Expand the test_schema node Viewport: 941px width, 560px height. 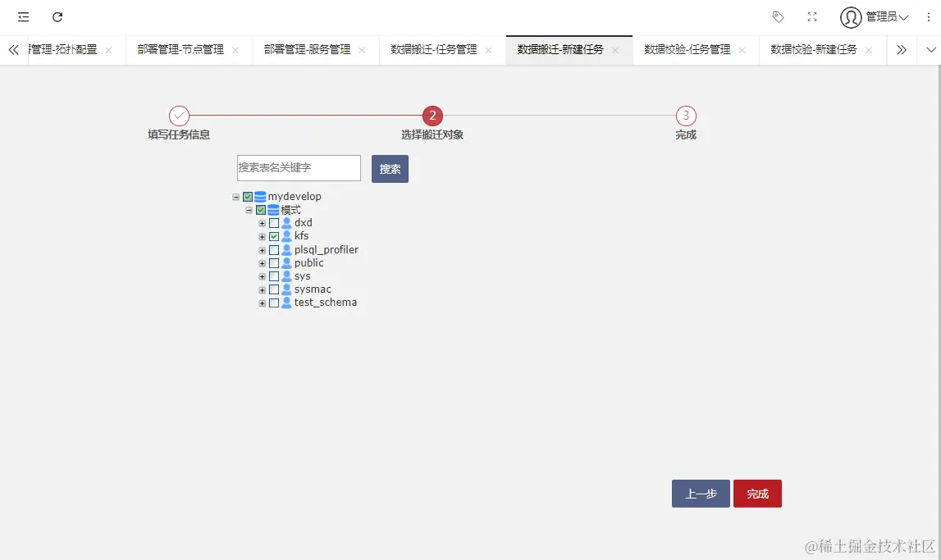click(263, 303)
